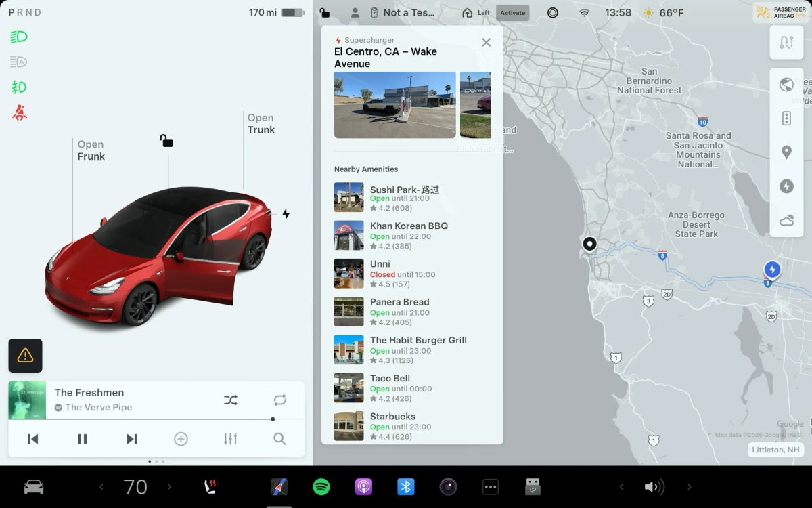Open the navigation app in the dock
This screenshot has height=508, width=812.
[x=279, y=487]
